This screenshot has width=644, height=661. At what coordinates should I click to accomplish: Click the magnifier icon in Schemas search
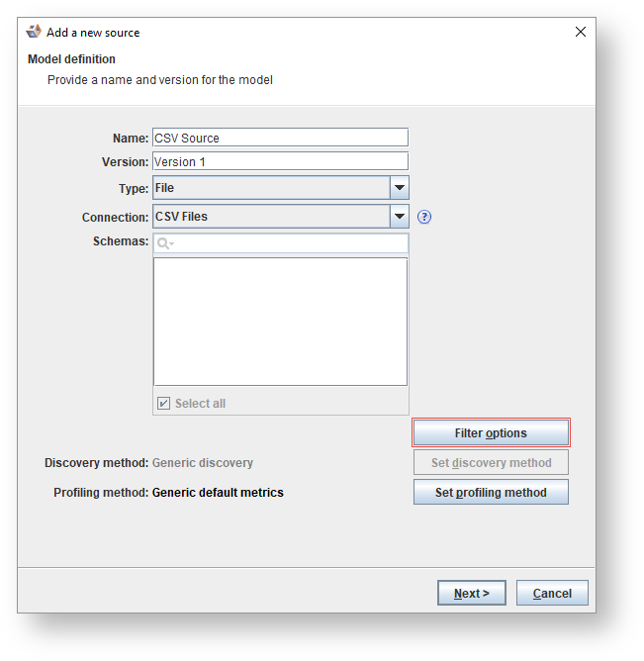pyautogui.click(x=164, y=243)
